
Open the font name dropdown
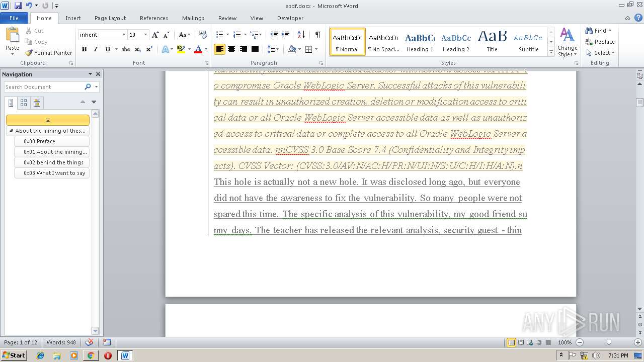point(124,35)
